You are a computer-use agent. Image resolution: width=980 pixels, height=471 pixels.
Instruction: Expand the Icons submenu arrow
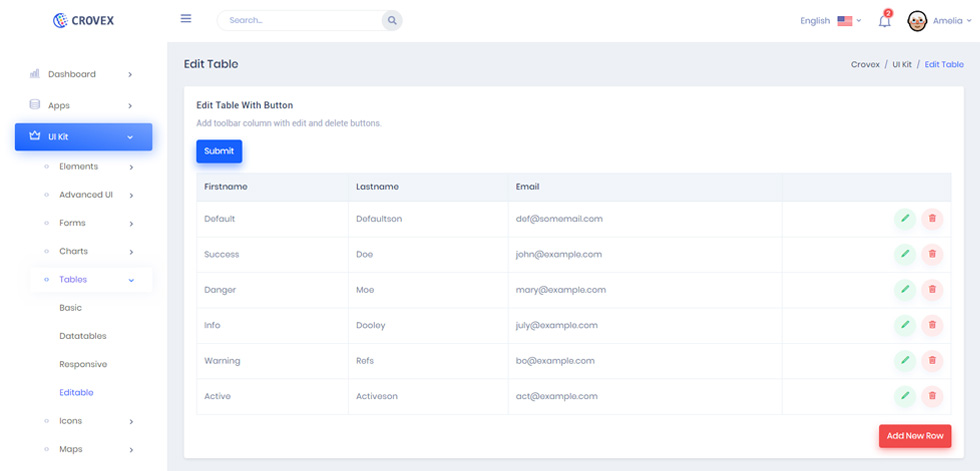point(131,422)
